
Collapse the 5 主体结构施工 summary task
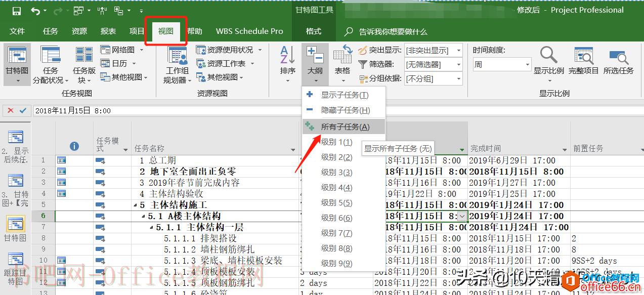tap(135, 205)
